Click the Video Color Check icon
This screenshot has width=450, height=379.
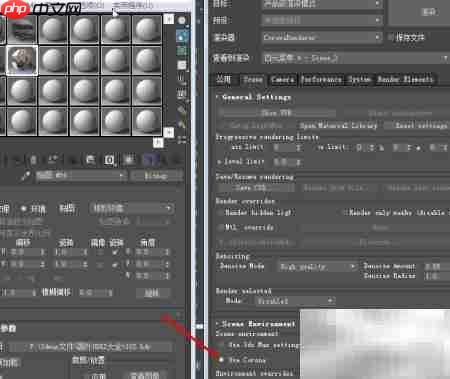[182, 79]
